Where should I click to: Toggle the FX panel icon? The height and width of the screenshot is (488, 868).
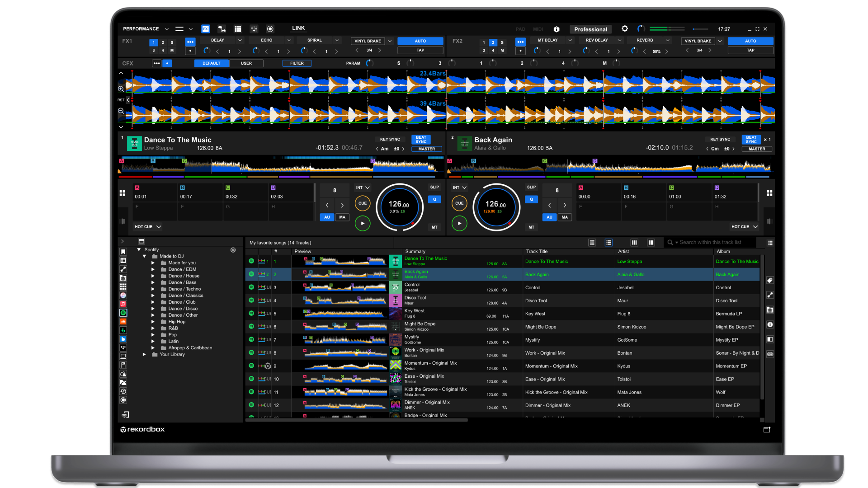click(205, 29)
